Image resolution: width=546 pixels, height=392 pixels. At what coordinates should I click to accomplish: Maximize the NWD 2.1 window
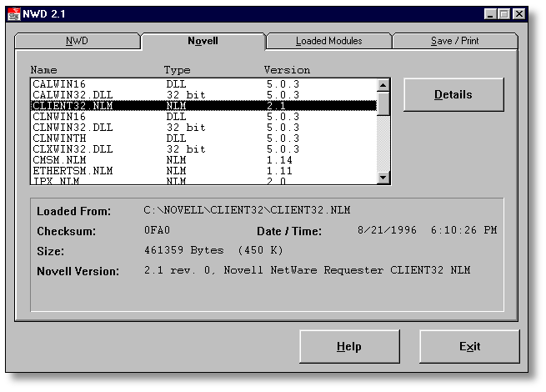[503, 14]
